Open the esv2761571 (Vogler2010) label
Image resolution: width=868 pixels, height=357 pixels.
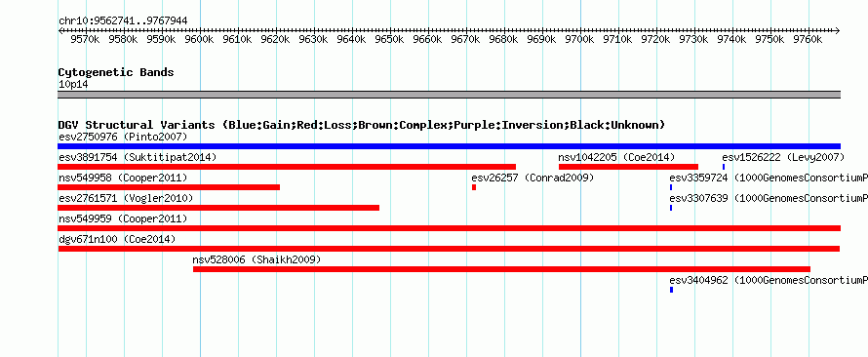pyautogui.click(x=126, y=198)
